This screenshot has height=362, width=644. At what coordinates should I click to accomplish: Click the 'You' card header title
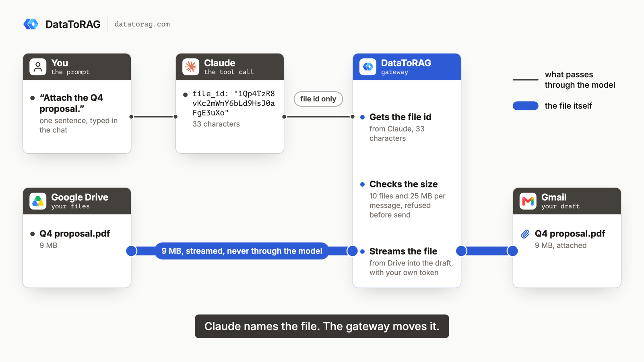pyautogui.click(x=60, y=63)
